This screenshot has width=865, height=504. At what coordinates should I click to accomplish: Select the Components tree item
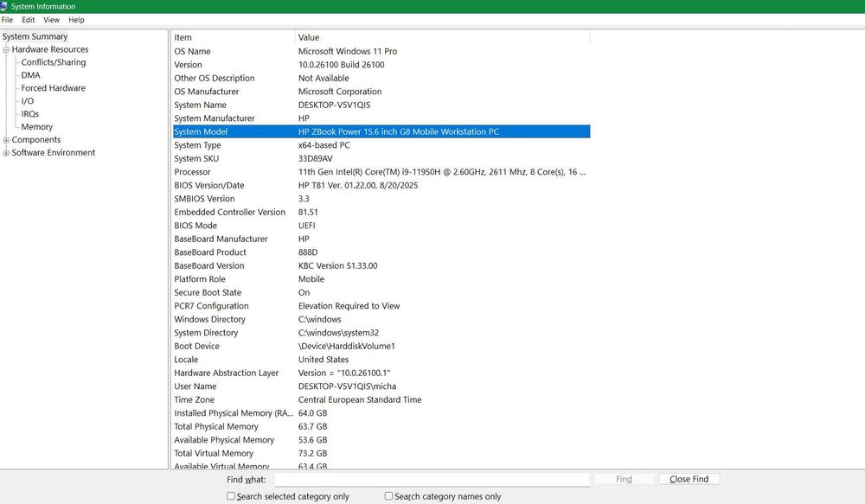[36, 139]
